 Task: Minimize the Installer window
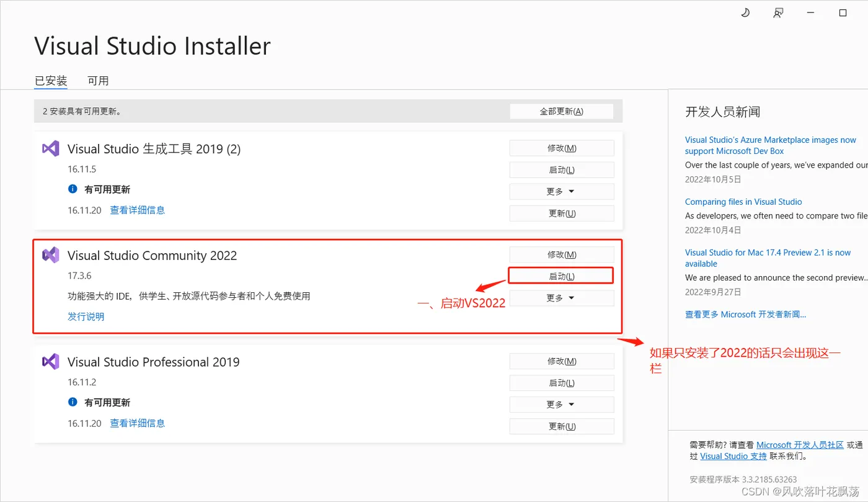point(810,13)
